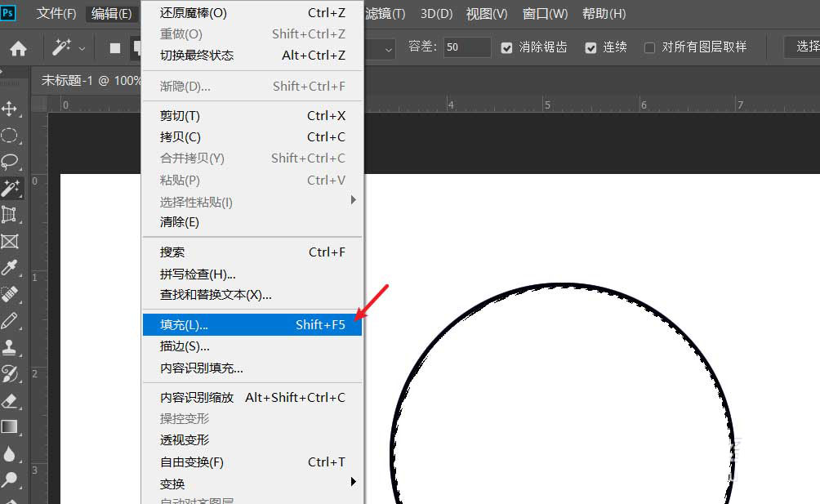This screenshot has width=820, height=504.
Task: Select the History Brush tool
Action: [x=10, y=373]
